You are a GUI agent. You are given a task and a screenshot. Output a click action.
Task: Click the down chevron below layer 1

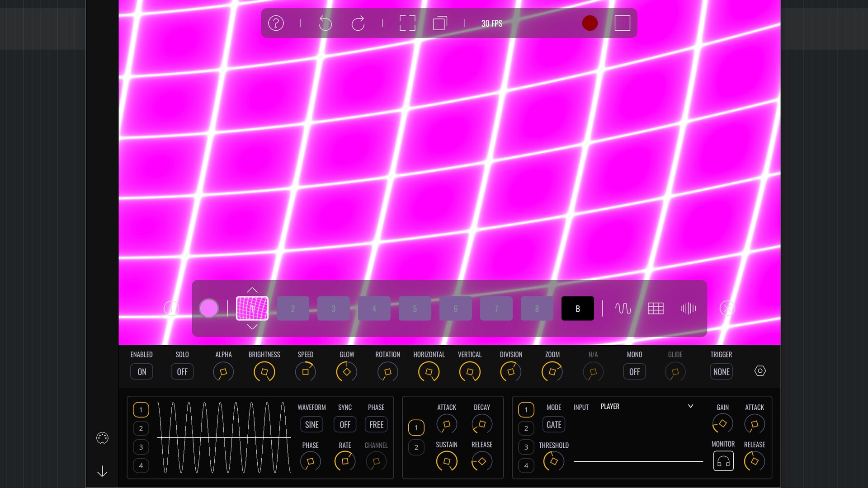(252, 327)
